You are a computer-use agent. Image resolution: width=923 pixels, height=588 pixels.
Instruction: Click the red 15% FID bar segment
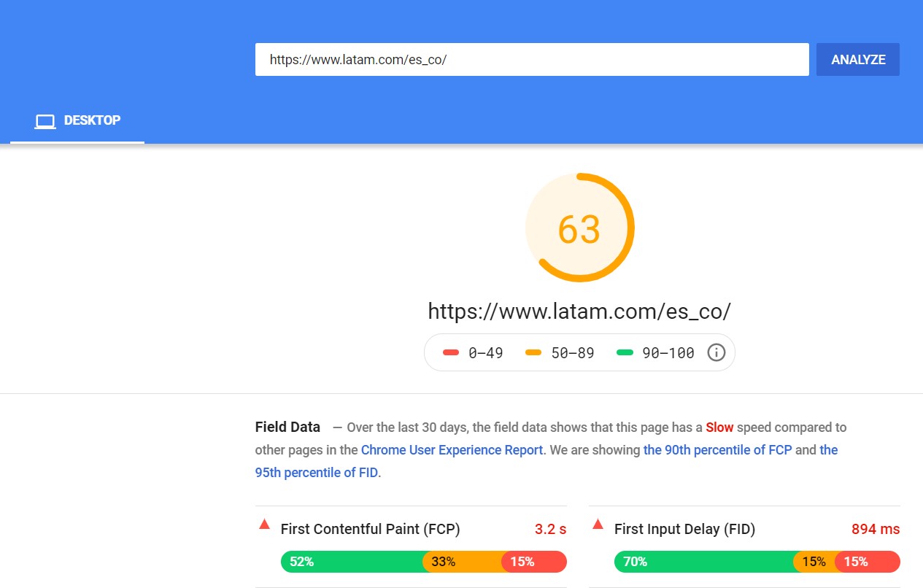pyautogui.click(x=868, y=562)
